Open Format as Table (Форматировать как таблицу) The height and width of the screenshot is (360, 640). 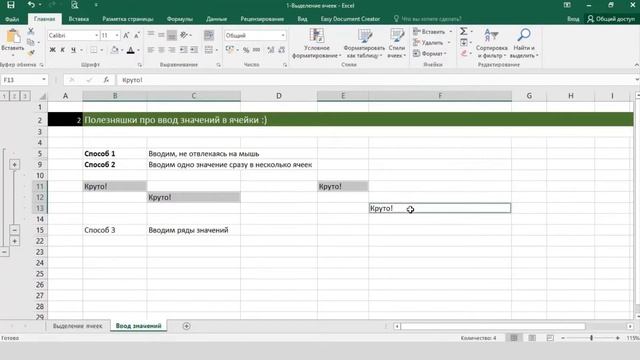[x=364, y=43]
